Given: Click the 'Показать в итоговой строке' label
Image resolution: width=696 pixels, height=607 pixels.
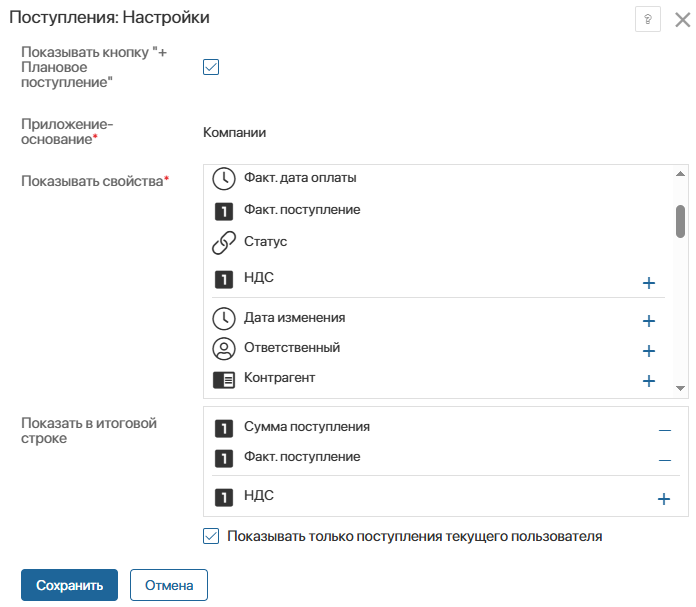Looking at the screenshot, I should pyautogui.click(x=89, y=430).
